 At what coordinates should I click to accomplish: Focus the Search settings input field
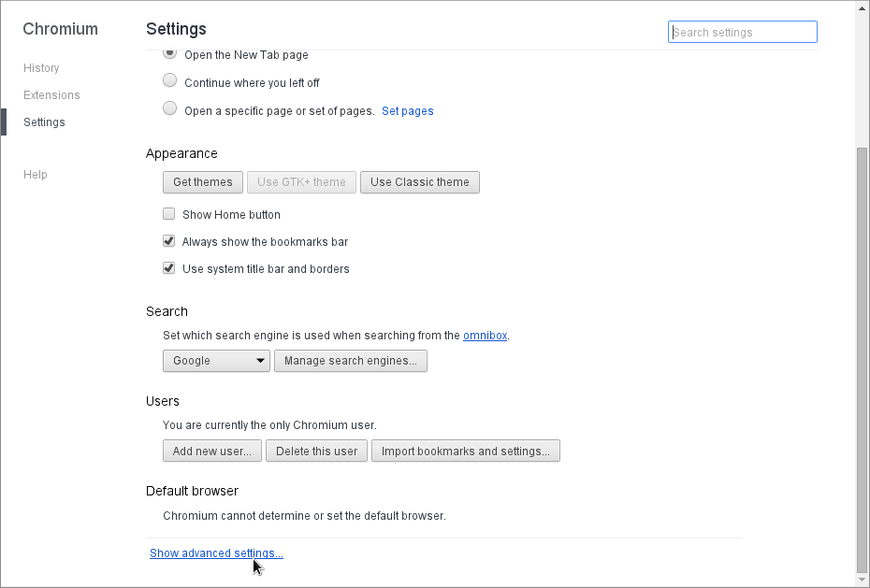tap(743, 33)
